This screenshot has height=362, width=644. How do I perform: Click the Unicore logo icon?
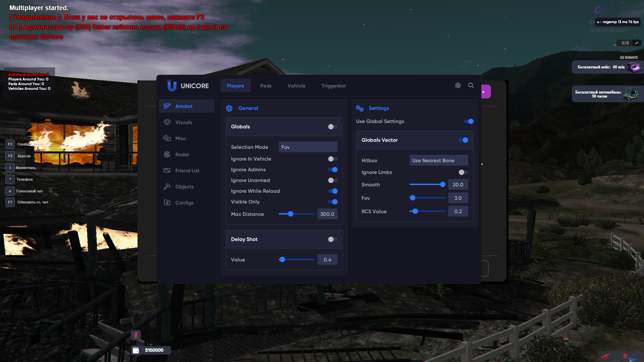click(x=172, y=86)
